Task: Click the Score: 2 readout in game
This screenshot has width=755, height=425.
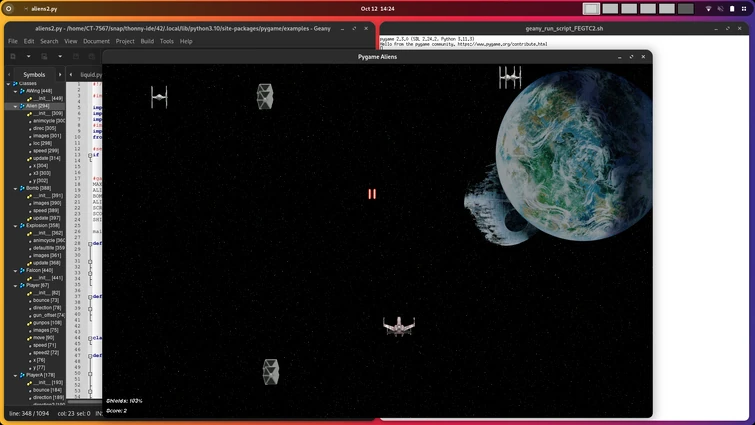Action: [117, 411]
